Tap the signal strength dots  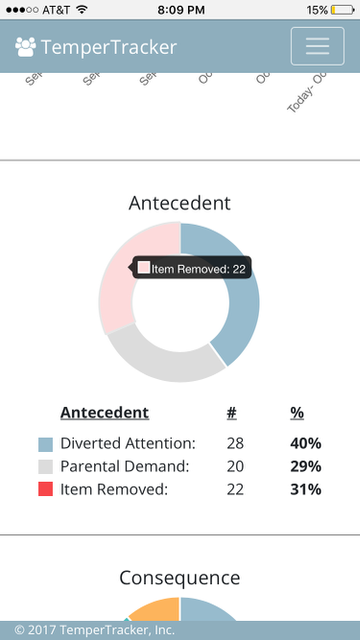tap(22, 10)
